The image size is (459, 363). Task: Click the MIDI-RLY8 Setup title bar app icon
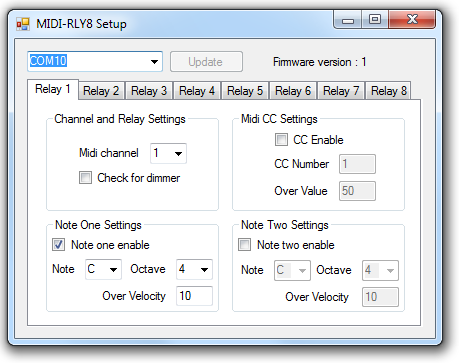point(23,24)
